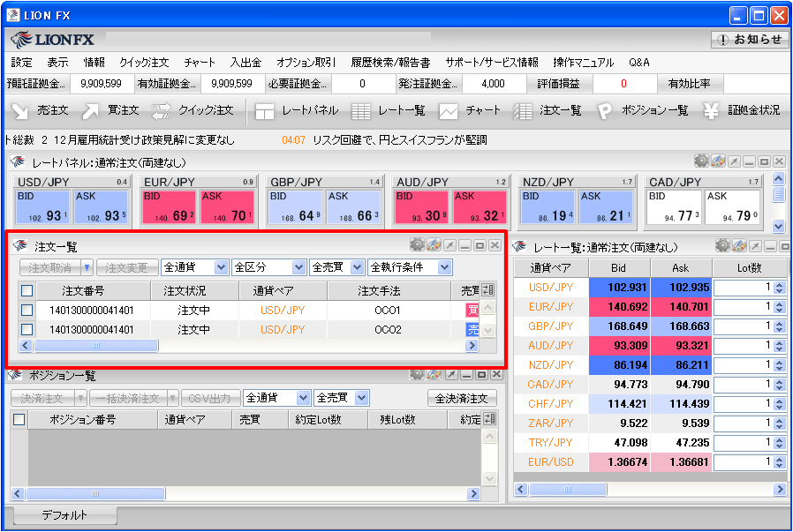
Task: Click palette icon in レート一覧 panel header
Action: (x=739, y=245)
